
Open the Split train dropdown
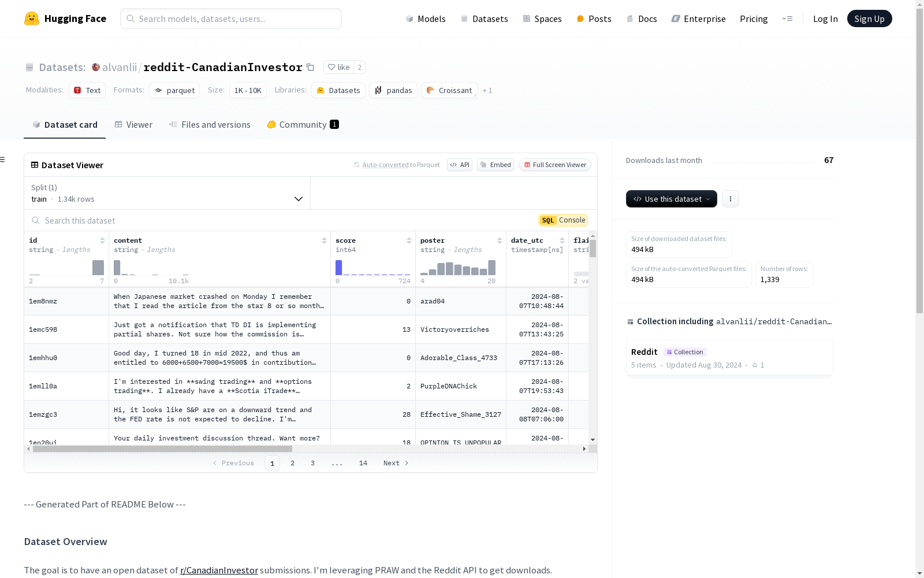[167, 193]
